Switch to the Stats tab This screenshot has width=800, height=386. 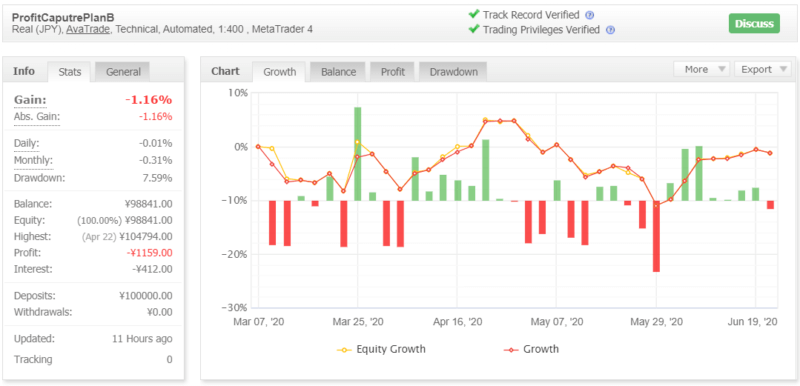click(69, 72)
